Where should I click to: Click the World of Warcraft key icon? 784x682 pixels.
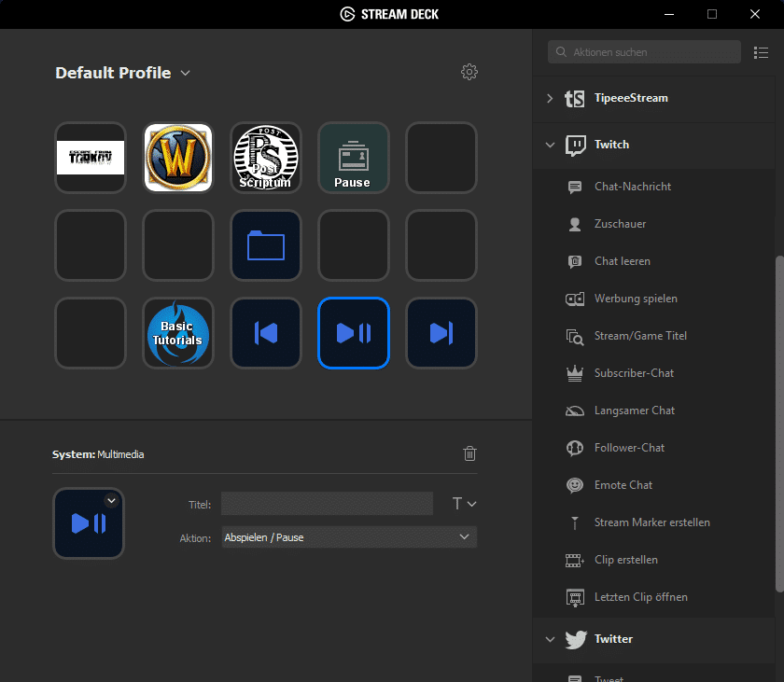(x=177, y=158)
